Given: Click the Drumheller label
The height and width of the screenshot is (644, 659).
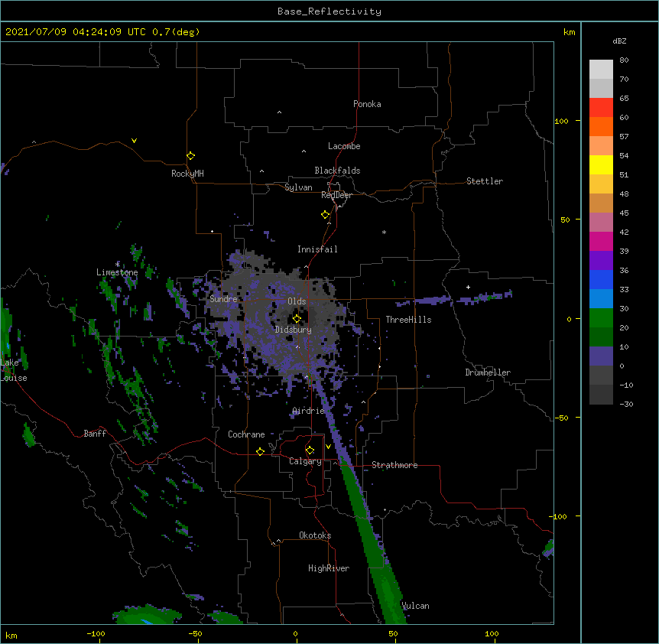Looking at the screenshot, I should (x=488, y=372).
